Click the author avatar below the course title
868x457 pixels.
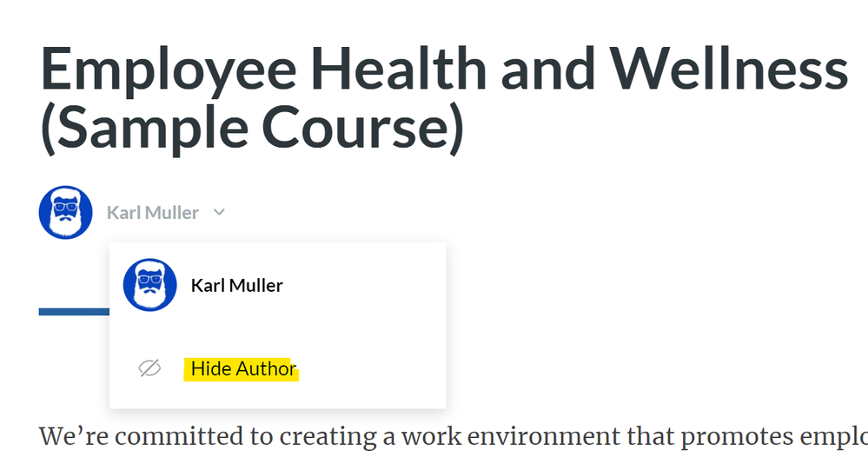pyautogui.click(x=66, y=212)
